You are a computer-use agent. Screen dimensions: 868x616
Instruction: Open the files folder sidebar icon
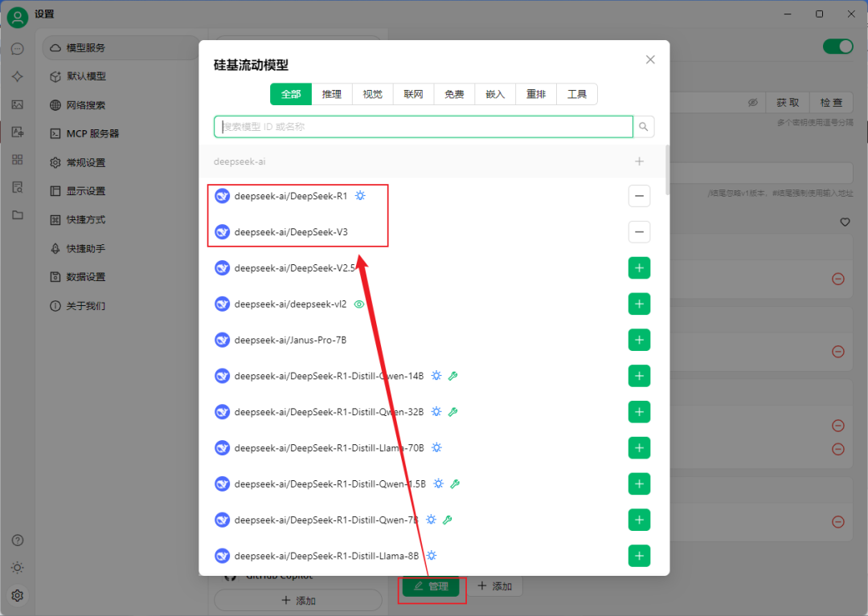[17, 214]
